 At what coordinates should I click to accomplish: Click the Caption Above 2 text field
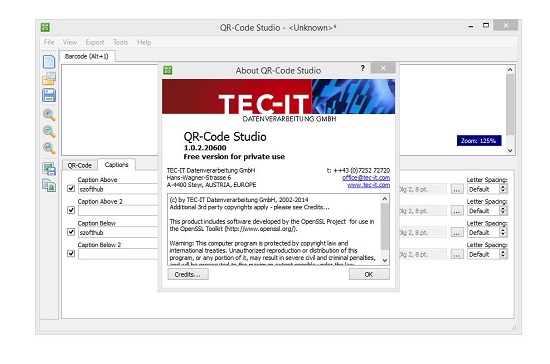click(118, 211)
